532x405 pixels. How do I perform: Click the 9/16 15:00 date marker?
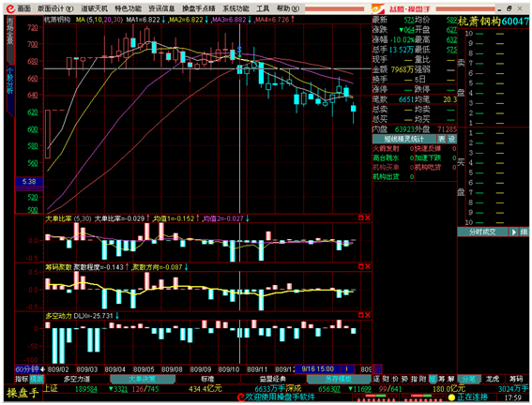coord(318,368)
